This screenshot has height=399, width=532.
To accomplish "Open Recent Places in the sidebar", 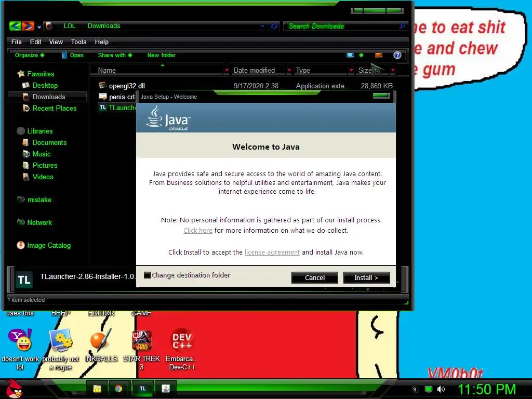I will (x=54, y=108).
